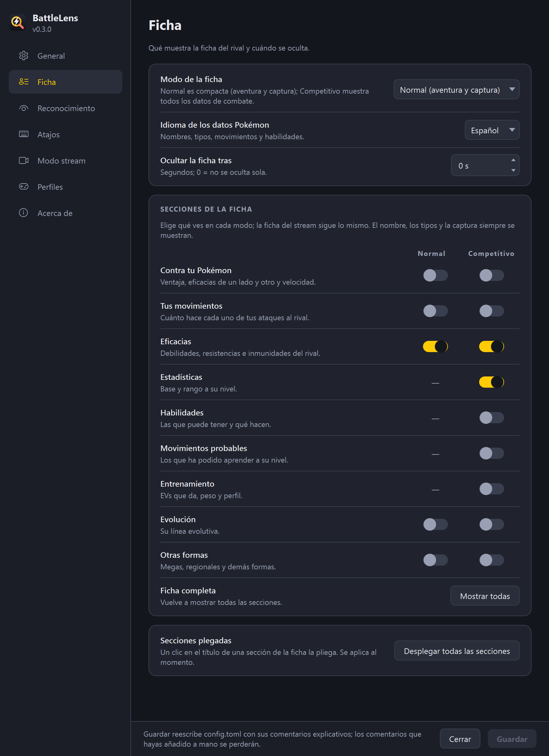This screenshot has width=549, height=756.
Task: Disable Eficacias in Competitivo mode
Action: click(491, 346)
